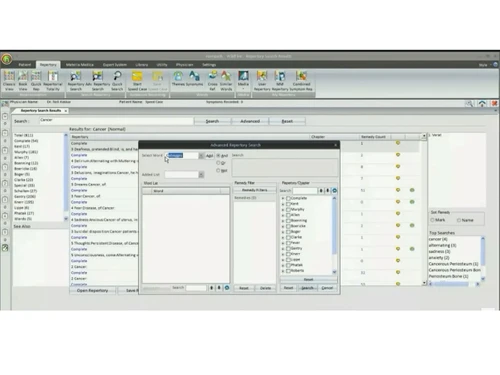Viewport: 500px width, 375px height.
Task: Expand the Clarke tree node
Action: click(283, 237)
